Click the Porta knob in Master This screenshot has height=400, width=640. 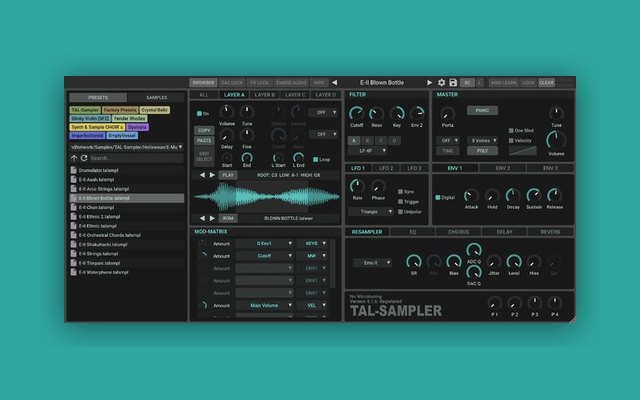click(447, 113)
